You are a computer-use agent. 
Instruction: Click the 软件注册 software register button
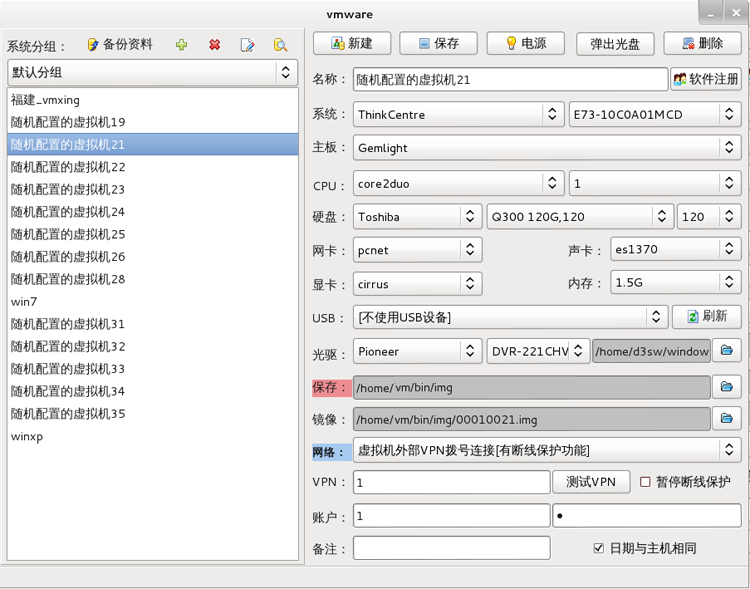(x=706, y=79)
